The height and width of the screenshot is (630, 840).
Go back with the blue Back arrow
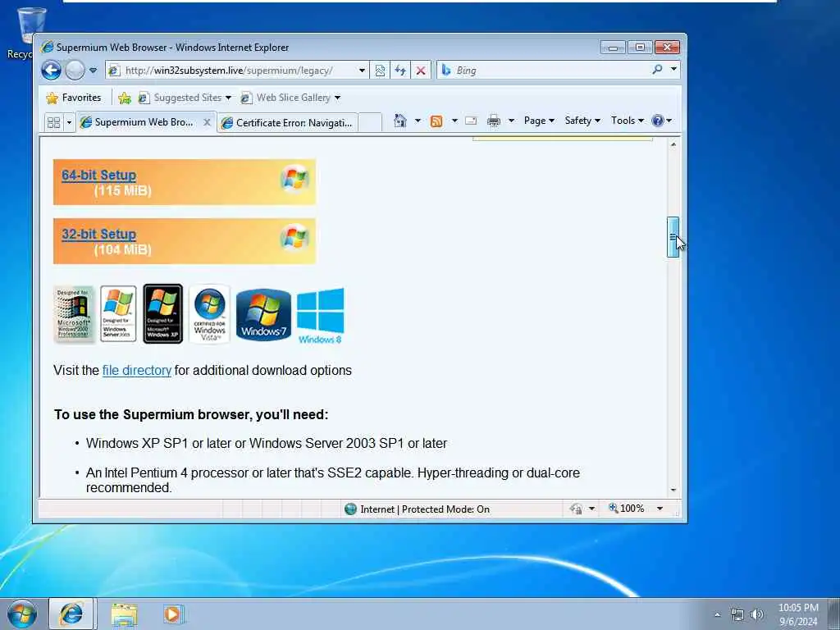52,71
